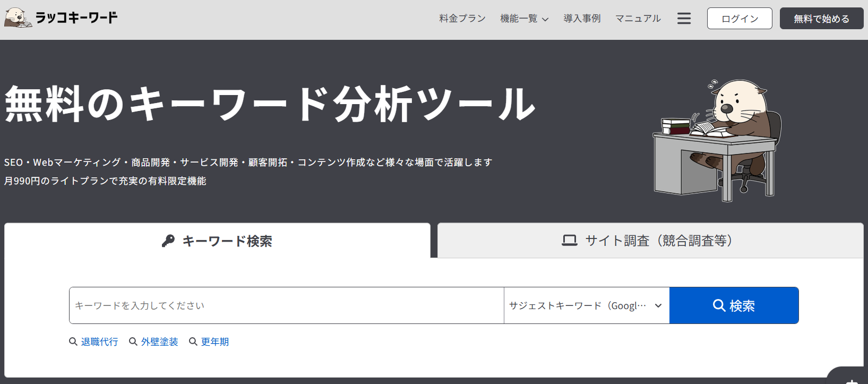868x384 pixels.
Task: Click the blue 検索 button
Action: [734, 305]
